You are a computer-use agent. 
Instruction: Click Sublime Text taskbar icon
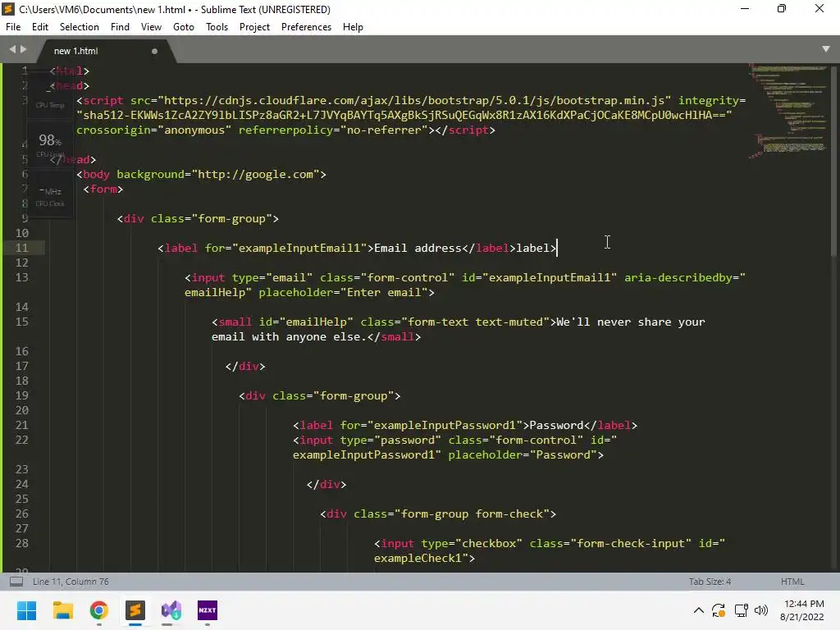pos(135,610)
